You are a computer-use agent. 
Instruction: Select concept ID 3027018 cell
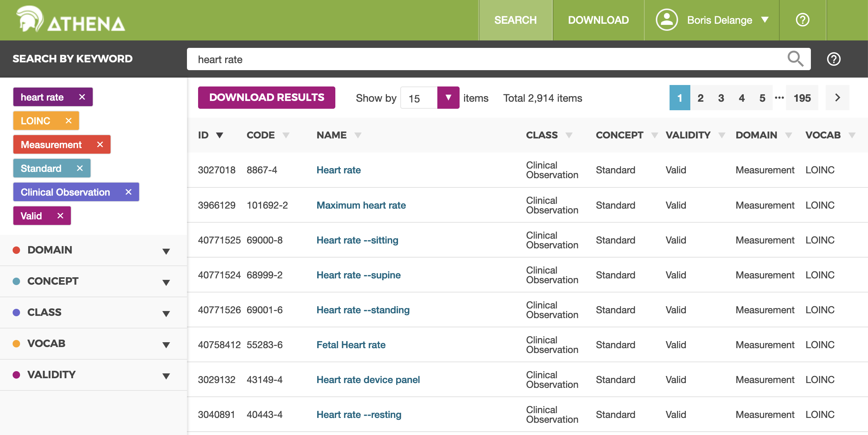[x=217, y=170]
